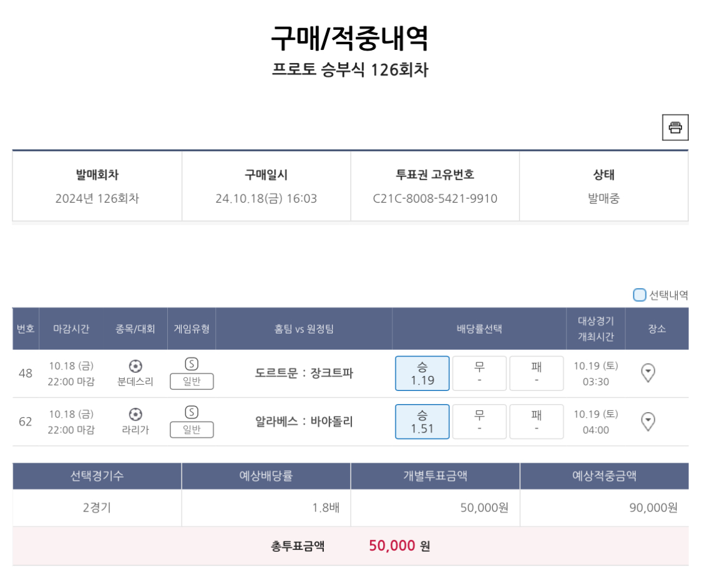
Task: Click the S icon in match 62 row
Action: pos(192,412)
